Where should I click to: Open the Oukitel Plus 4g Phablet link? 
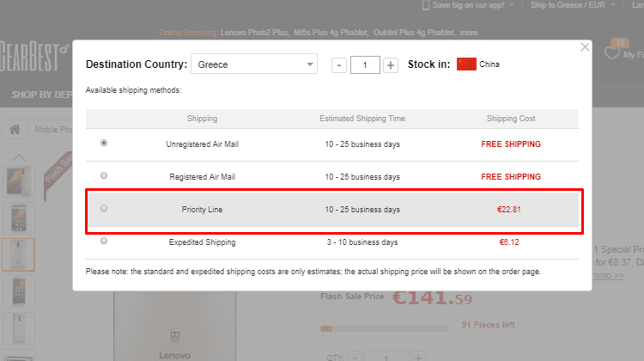(x=412, y=33)
